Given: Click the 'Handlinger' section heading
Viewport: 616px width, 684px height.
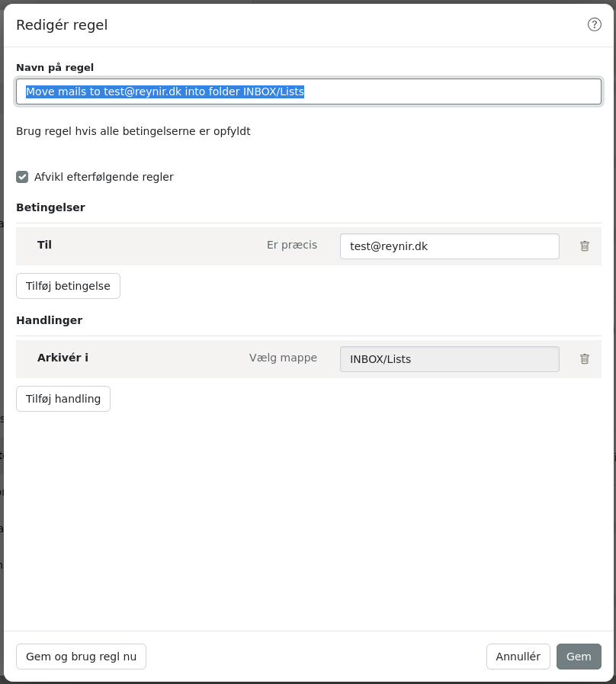Looking at the screenshot, I should 50,320.
